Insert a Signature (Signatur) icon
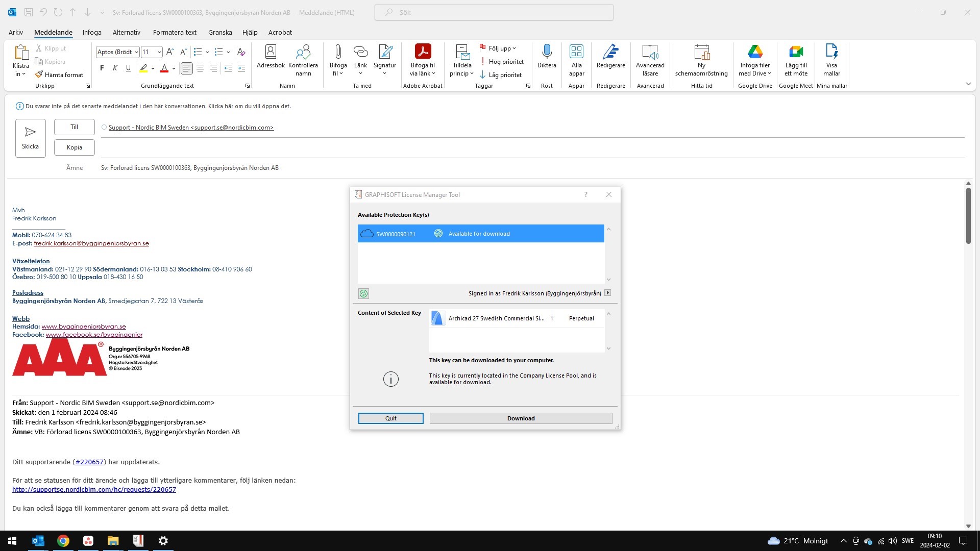Screen dimensions: 980x551 tap(385, 52)
